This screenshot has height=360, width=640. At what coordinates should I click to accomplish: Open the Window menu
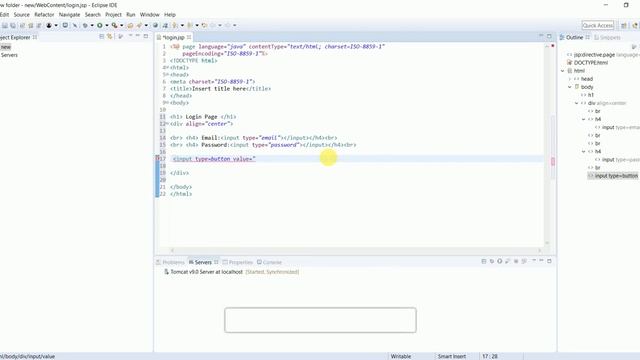[149, 14]
